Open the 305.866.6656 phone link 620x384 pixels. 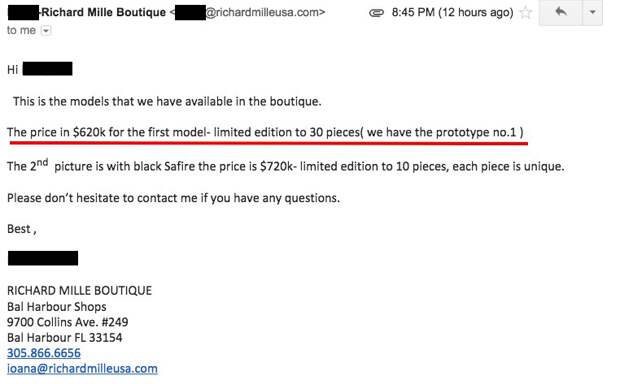tap(44, 353)
